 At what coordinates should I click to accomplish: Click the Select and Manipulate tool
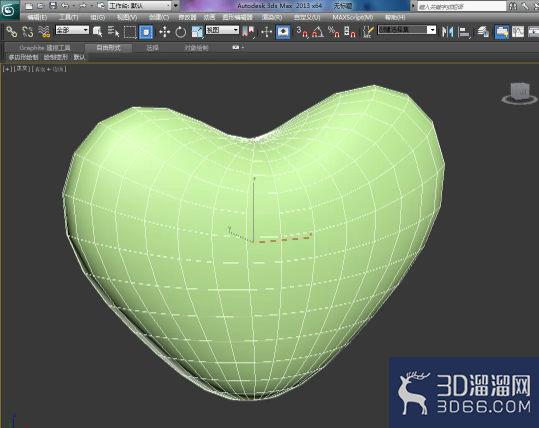(x=267, y=32)
